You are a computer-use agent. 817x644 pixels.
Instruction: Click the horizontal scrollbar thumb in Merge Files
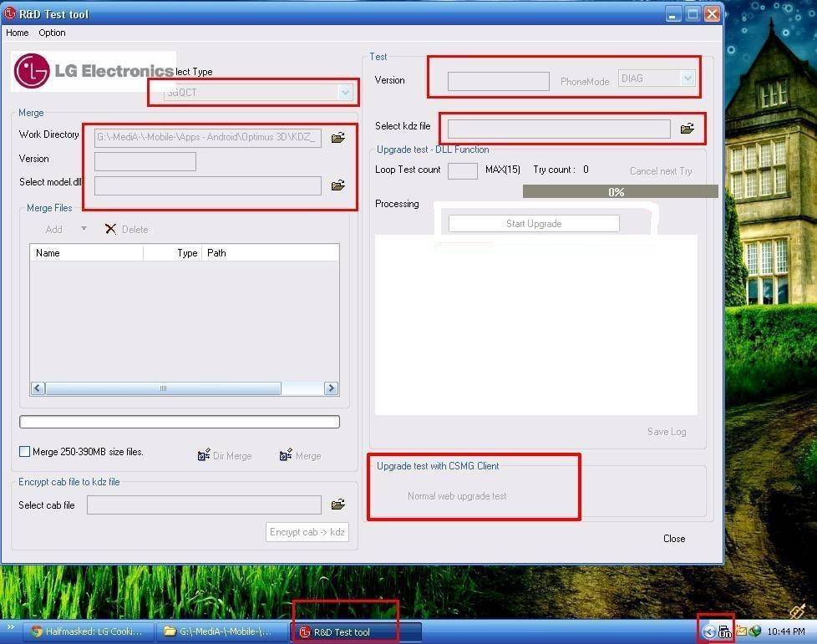(163, 388)
